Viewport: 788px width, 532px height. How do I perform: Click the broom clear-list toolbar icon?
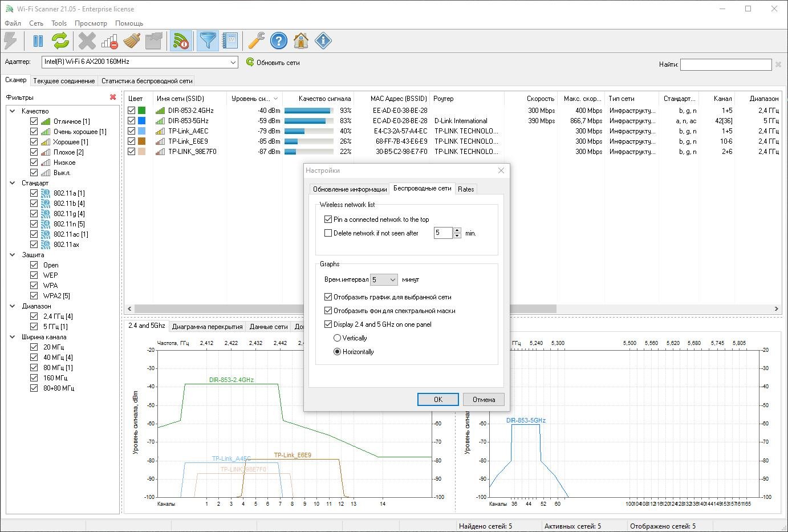click(132, 41)
